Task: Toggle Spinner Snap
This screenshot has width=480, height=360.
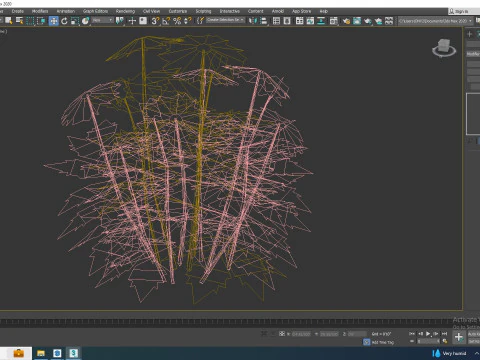Action: 188,21
